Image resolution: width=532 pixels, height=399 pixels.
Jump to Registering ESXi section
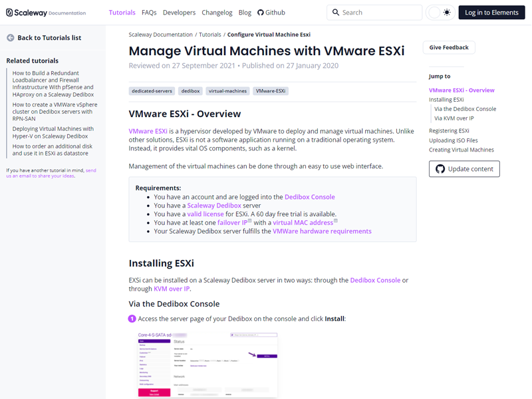tap(449, 131)
